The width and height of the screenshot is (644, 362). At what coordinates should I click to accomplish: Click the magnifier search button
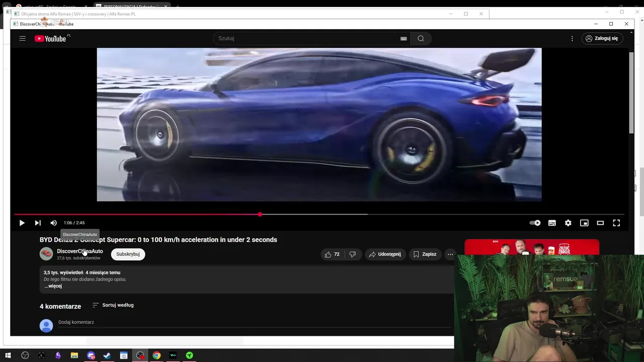(421, 38)
